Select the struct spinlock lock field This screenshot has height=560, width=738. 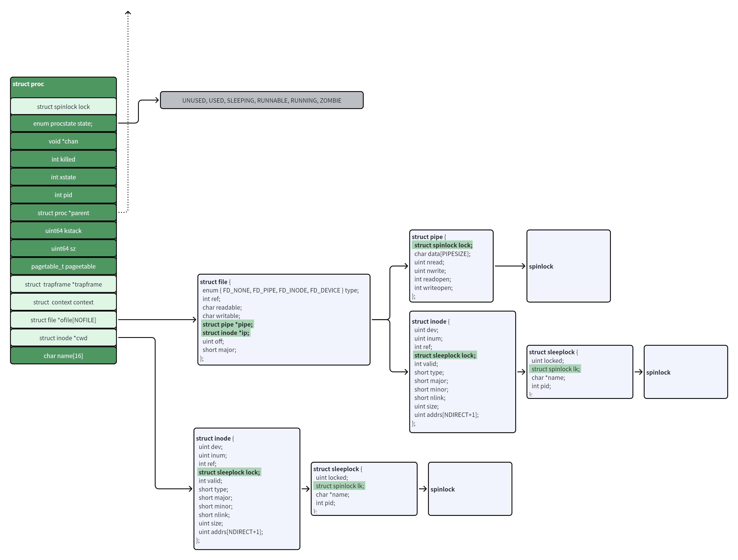coord(63,107)
